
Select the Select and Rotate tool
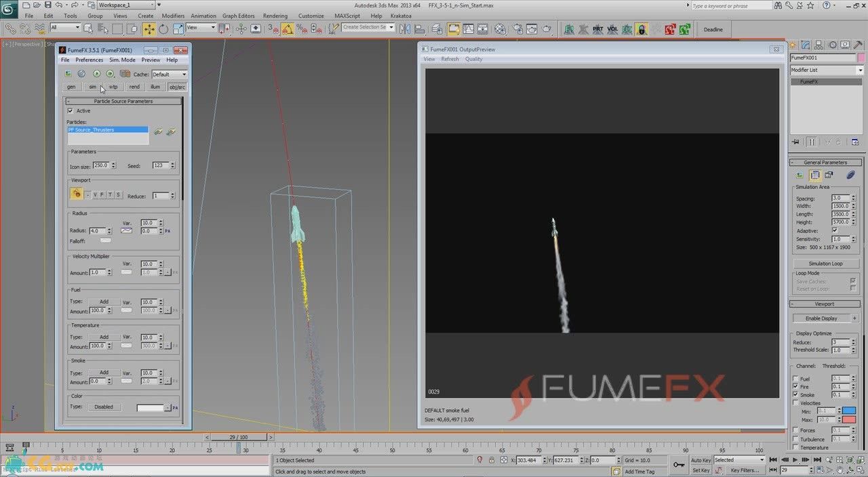[x=163, y=29]
